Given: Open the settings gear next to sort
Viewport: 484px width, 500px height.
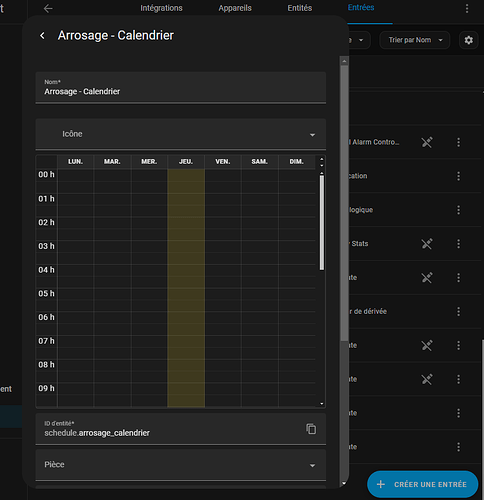Looking at the screenshot, I should coord(469,40).
